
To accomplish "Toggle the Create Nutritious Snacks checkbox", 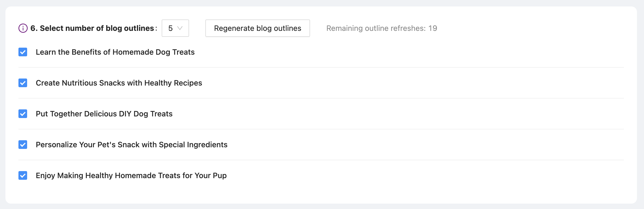I will (x=23, y=83).
